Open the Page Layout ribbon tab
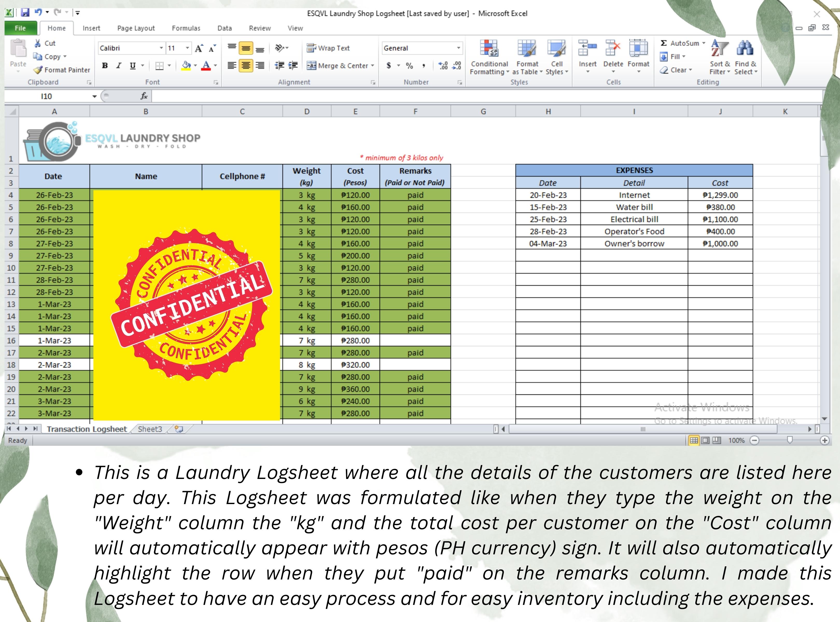This screenshot has width=840, height=622. (136, 28)
